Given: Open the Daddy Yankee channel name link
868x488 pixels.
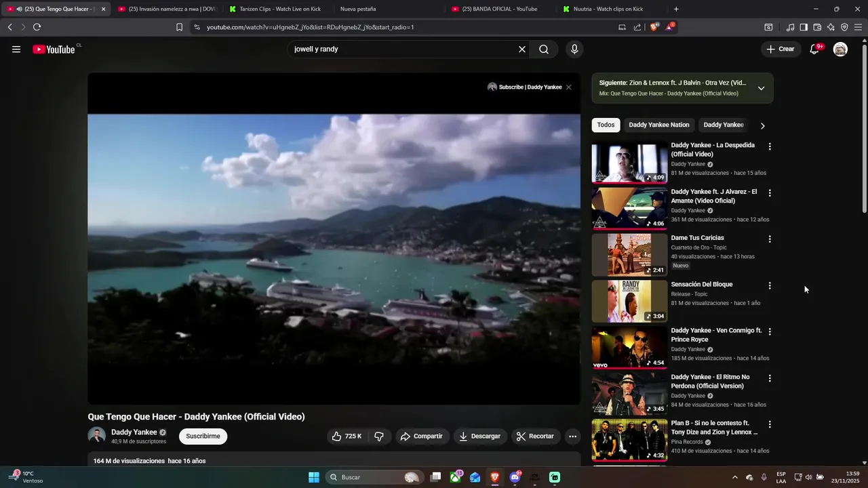Looking at the screenshot, I should (134, 432).
